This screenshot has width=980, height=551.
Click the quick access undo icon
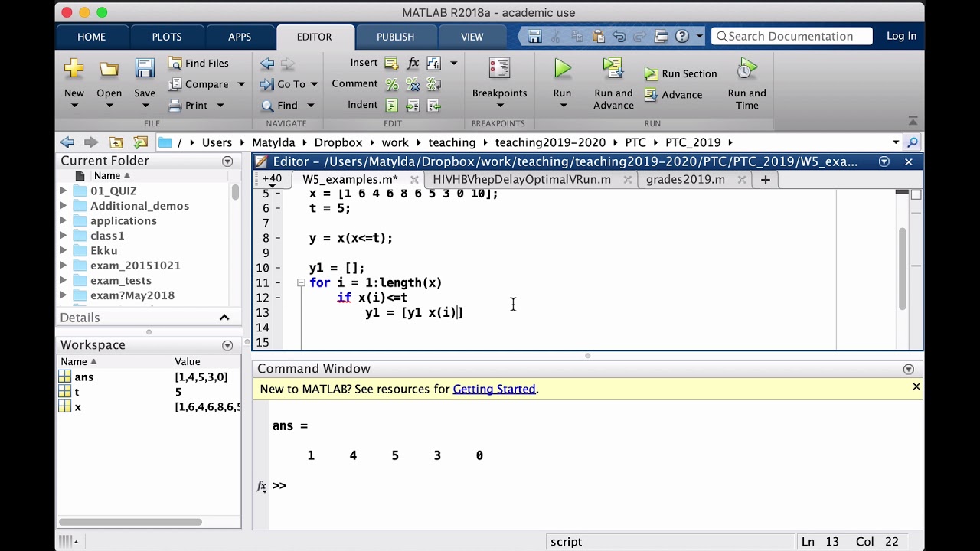(x=619, y=36)
